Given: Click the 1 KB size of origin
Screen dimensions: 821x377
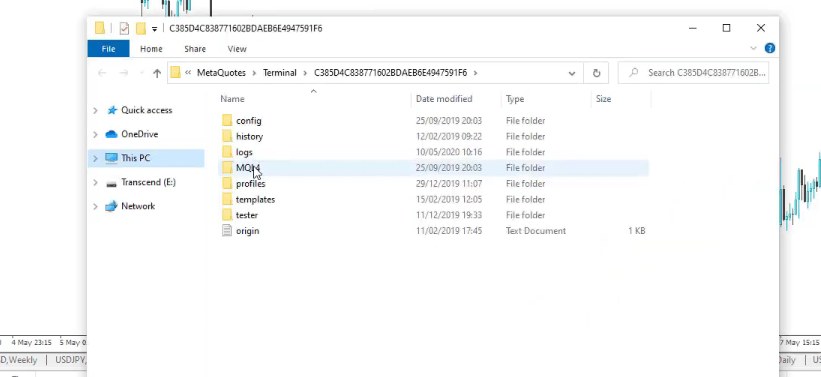Looking at the screenshot, I should pyautogui.click(x=636, y=230).
